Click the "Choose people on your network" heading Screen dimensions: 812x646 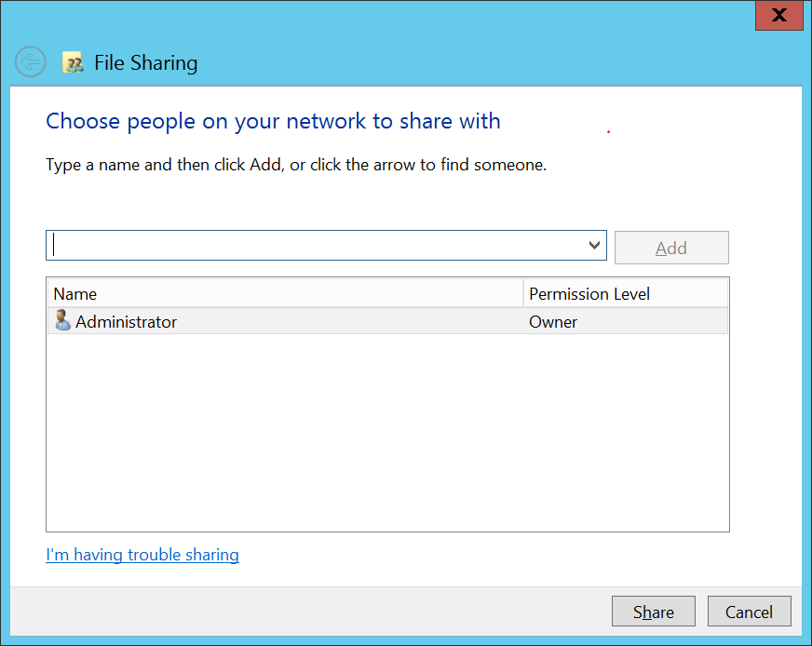pos(273,121)
